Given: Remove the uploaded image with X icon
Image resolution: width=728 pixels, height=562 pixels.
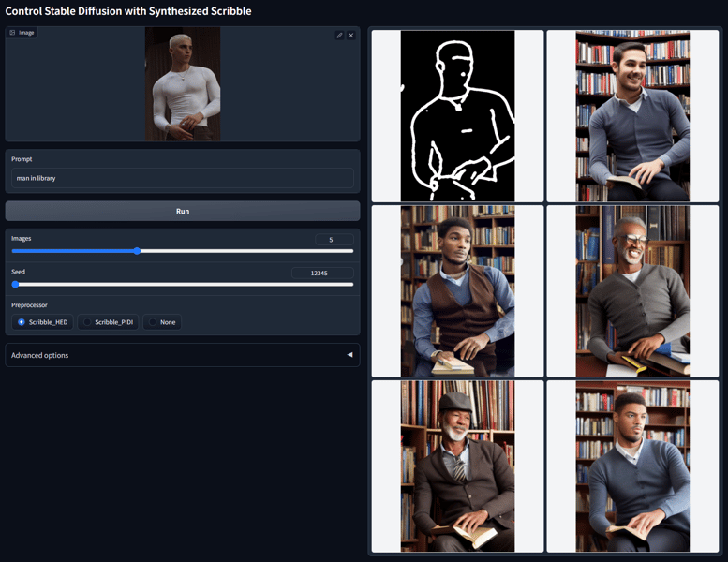Looking at the screenshot, I should (x=351, y=36).
